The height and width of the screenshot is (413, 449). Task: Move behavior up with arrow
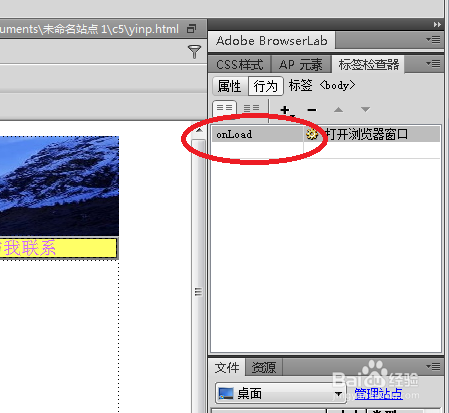[x=338, y=110]
